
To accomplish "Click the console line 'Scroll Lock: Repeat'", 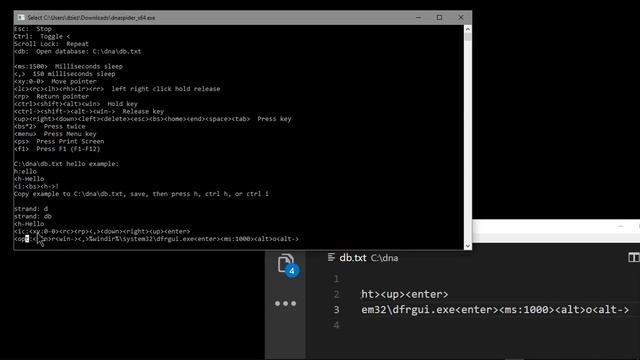I will point(51,44).
